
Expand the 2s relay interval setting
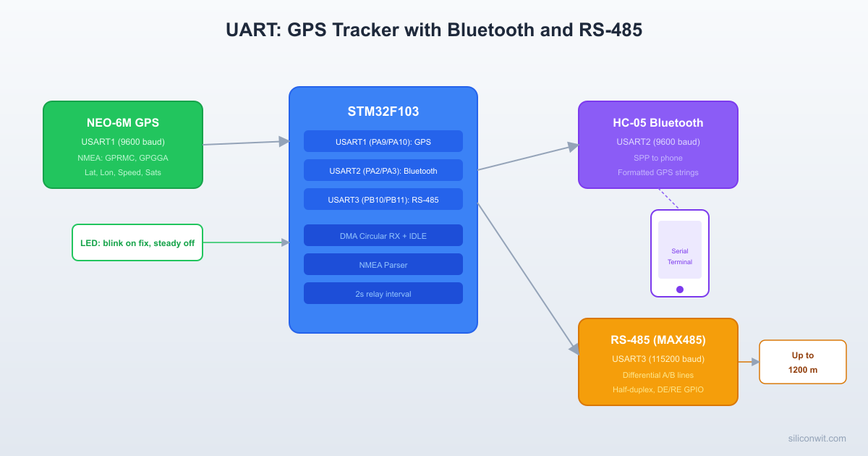[383, 293]
